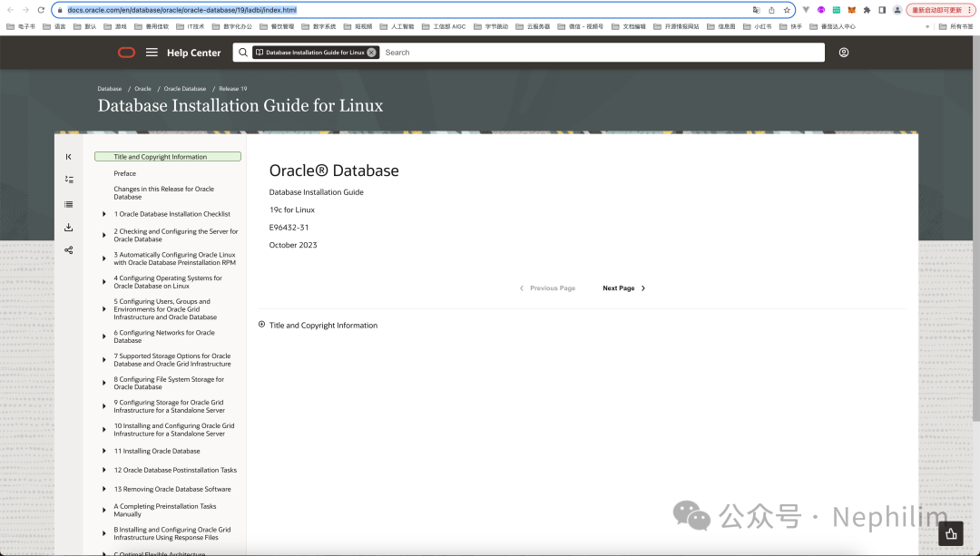Click the share icon in address bar
This screenshot has width=980, height=556.
coord(771,10)
